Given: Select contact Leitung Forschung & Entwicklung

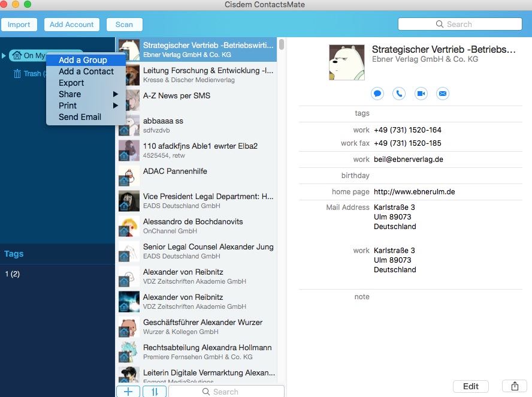Looking at the screenshot, I should point(197,75).
